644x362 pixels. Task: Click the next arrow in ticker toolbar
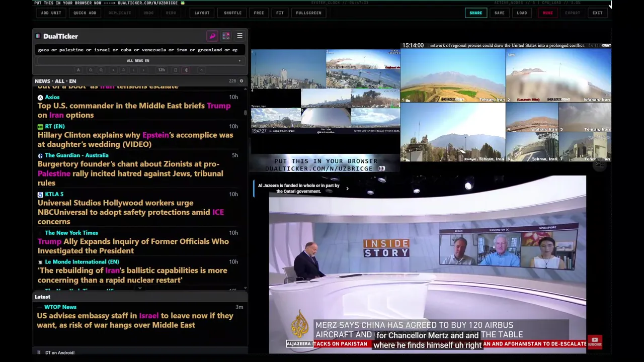coord(143,70)
